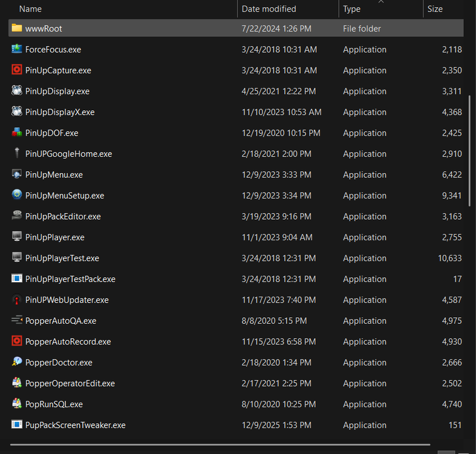Viewport: 476px width, 454px height.
Task: Click the PopRunSQL.exe icon
Action: (17, 404)
